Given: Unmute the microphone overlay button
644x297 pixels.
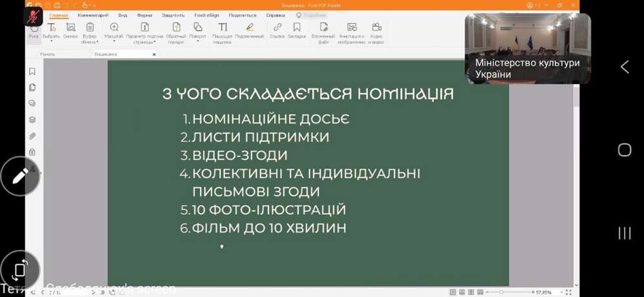Looking at the screenshot, I should (34, 17).
